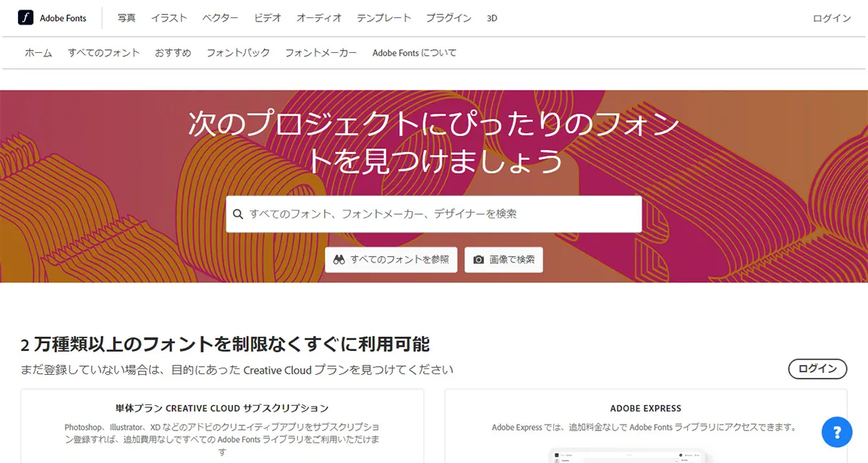Image resolution: width=868 pixels, height=463 pixels.
Task: Select イラスト from the top navigation
Action: (x=169, y=17)
